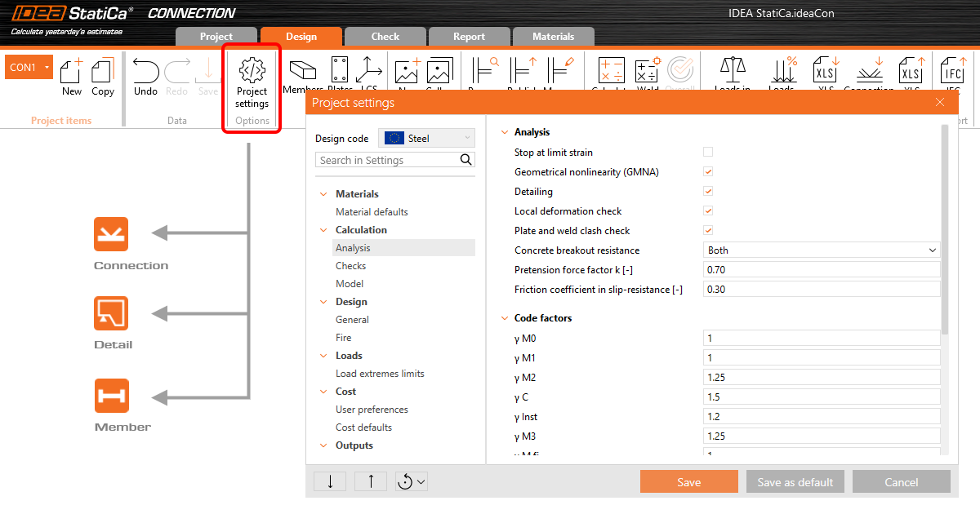The image size is (980, 514).
Task: Enable Stop at limit strain
Action: pos(707,152)
